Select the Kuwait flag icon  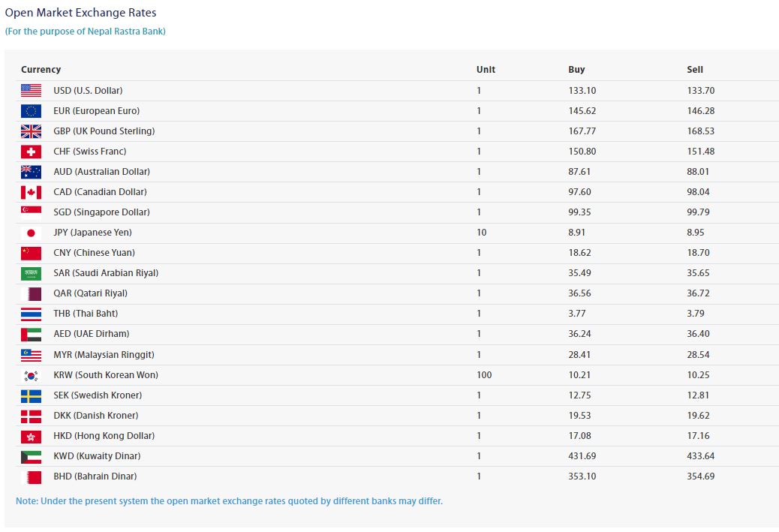tap(31, 456)
